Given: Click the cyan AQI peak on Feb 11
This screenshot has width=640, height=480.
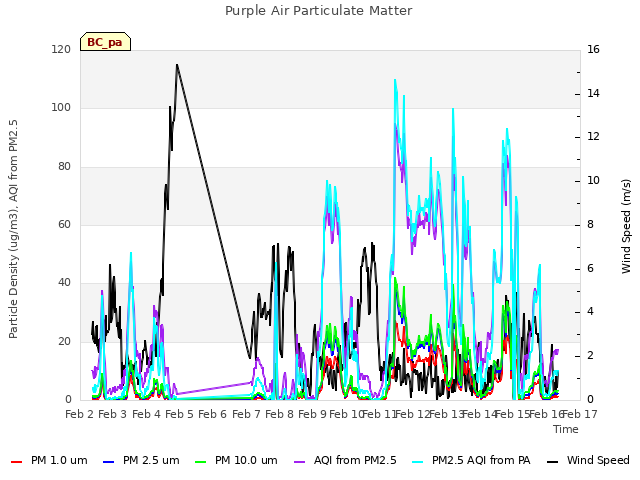Looking at the screenshot, I should (x=395, y=80).
